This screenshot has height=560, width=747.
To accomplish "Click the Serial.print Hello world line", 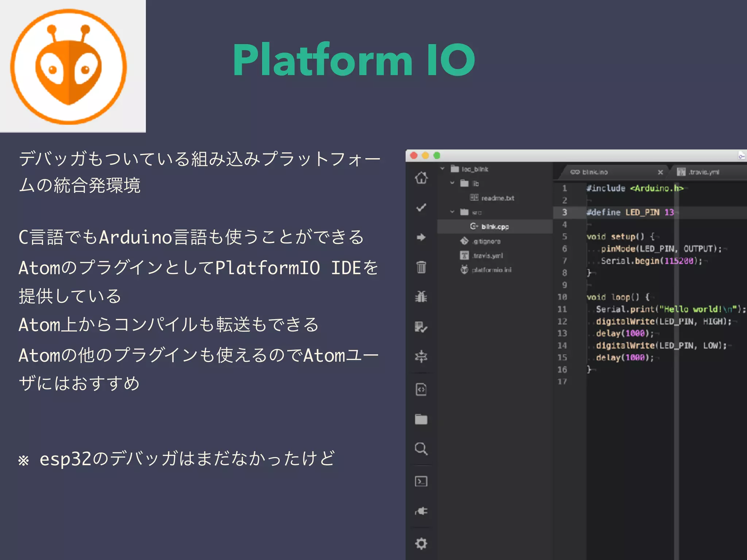I will pos(671,309).
